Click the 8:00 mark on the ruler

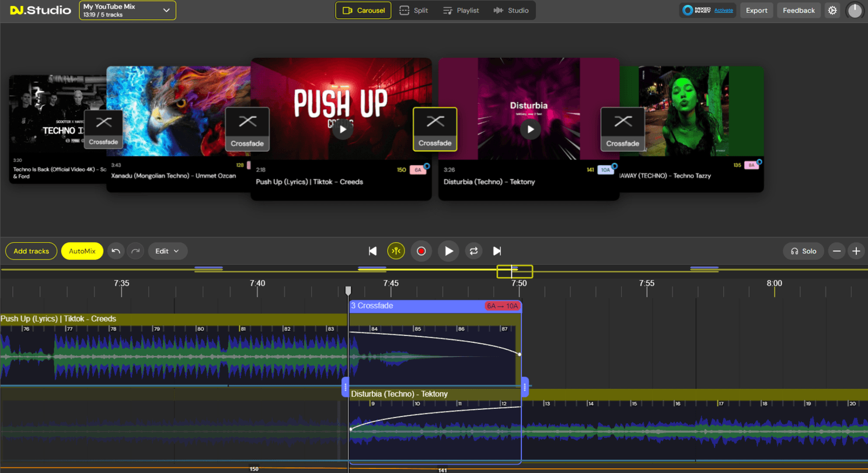[775, 283]
